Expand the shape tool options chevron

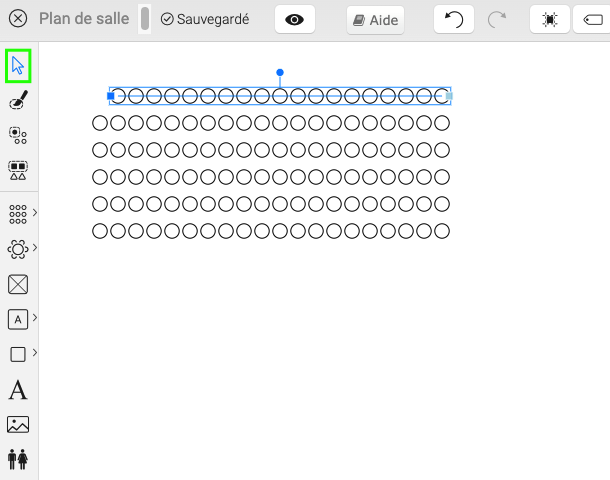[x=35, y=352]
